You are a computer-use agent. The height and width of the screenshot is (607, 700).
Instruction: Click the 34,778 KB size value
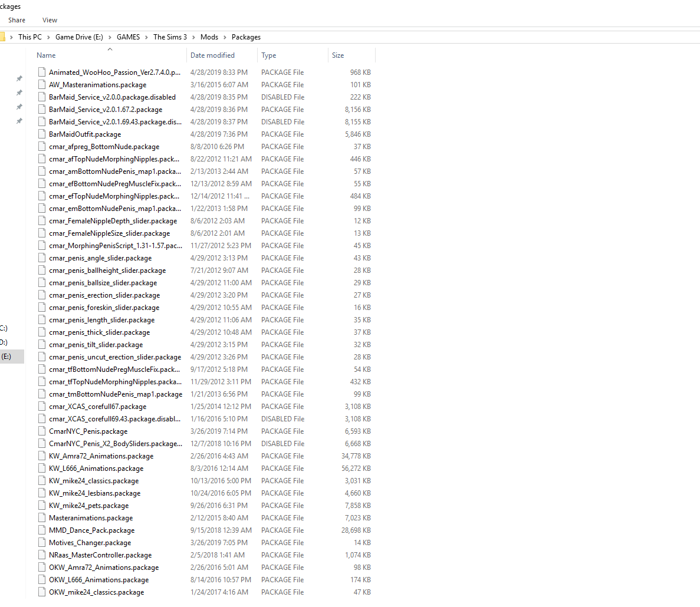point(356,456)
